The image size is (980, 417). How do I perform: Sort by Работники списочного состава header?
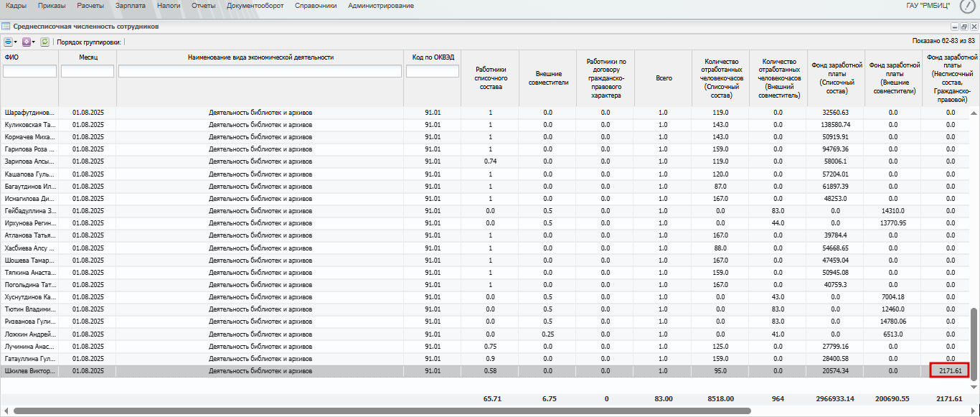point(491,78)
